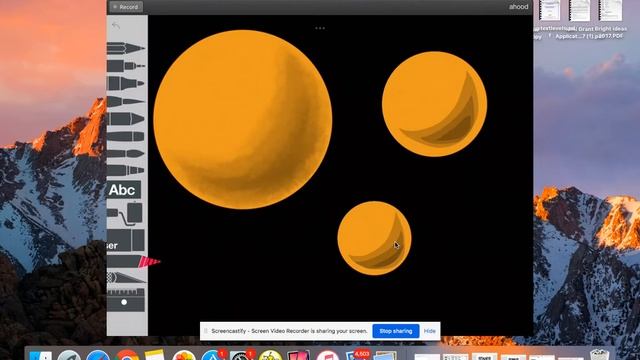Select the halftone pattern wedge tool
Screen dimensions: 640x360
point(126,278)
